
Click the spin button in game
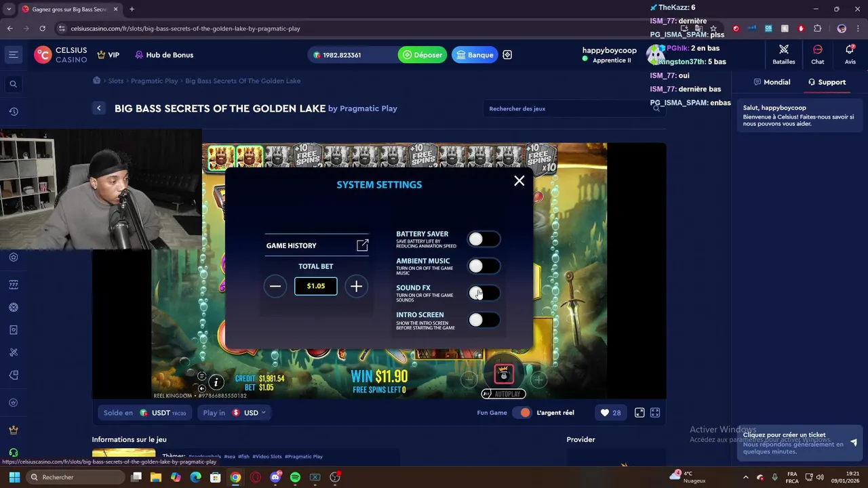(x=504, y=373)
